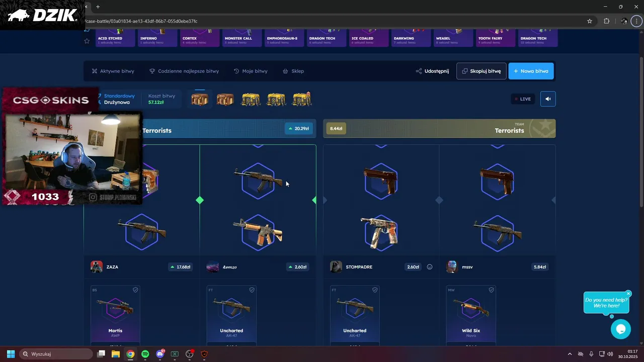The height and width of the screenshot is (362, 644).
Task: Click the LIVE indicator badge
Action: (523, 99)
